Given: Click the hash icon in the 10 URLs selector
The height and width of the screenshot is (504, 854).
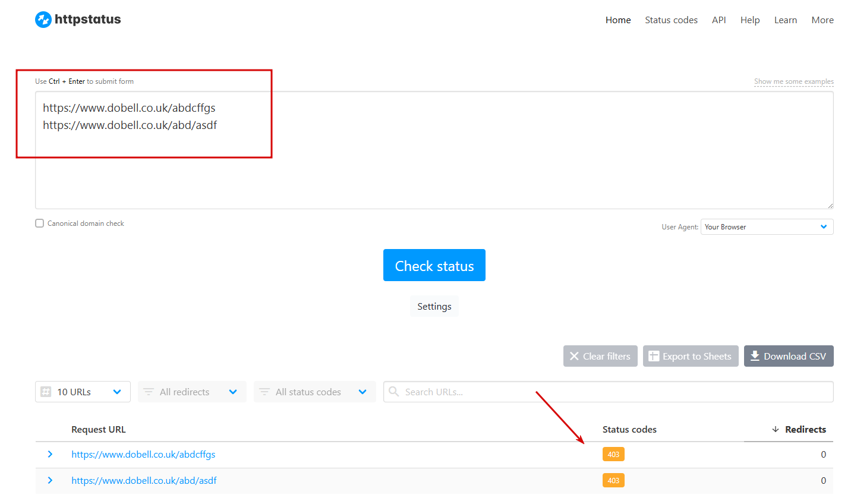Looking at the screenshot, I should pyautogui.click(x=46, y=392).
